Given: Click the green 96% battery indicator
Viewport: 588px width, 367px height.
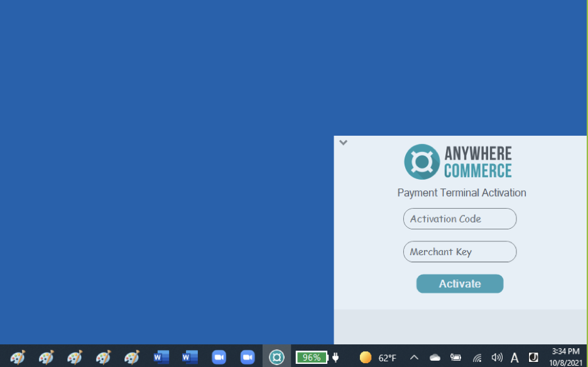Looking at the screenshot, I should [312, 358].
